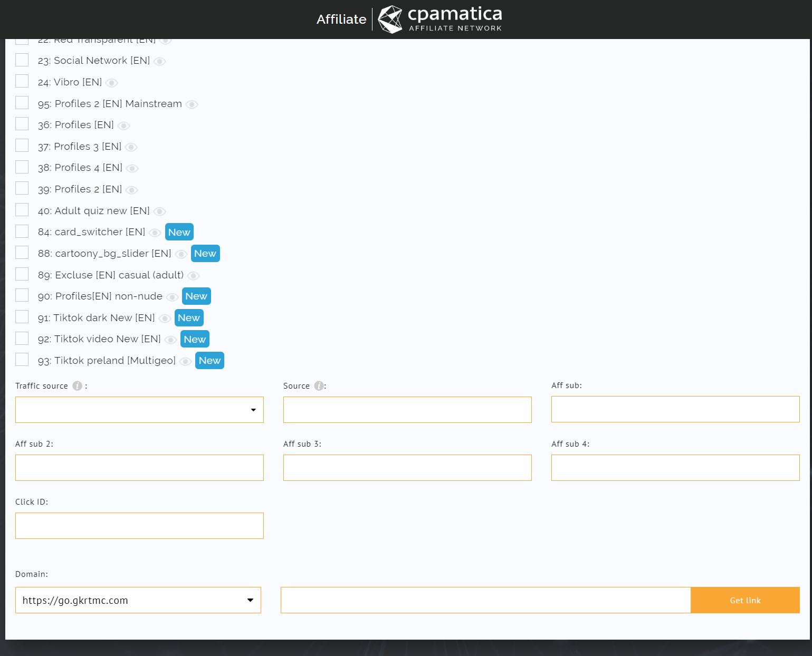Preview the Tiktok video New landing
The height and width of the screenshot is (656, 812).
coord(171,340)
